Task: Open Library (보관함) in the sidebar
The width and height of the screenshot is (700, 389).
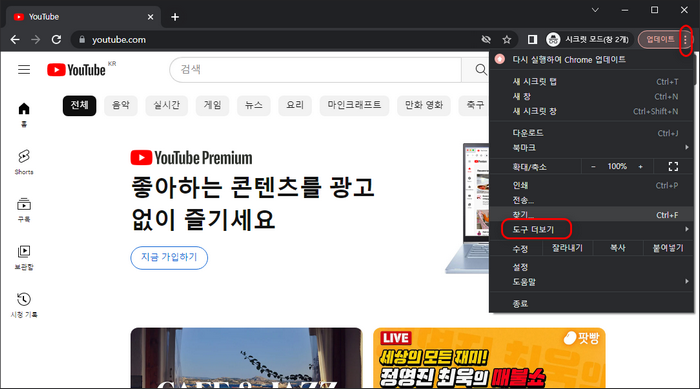Action: point(24,257)
